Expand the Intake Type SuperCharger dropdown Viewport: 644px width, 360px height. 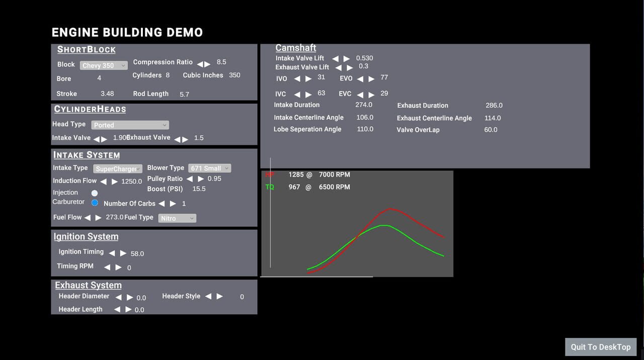coord(118,169)
